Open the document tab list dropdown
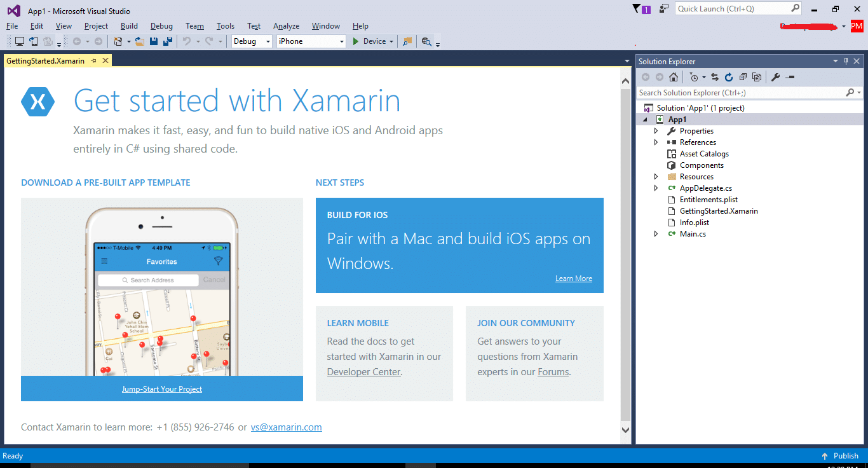The height and width of the screenshot is (468, 868). point(627,61)
